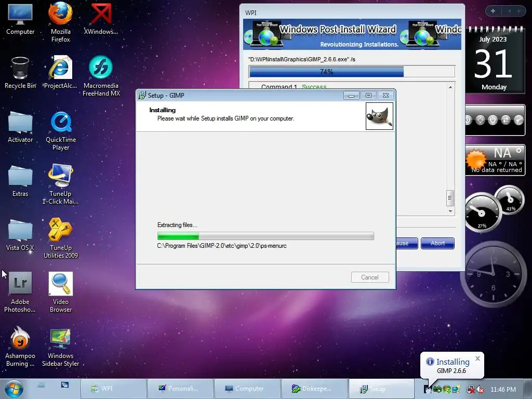The image size is (532, 399).
Task: Switch to WPI taskbar button
Action: [x=113, y=389]
